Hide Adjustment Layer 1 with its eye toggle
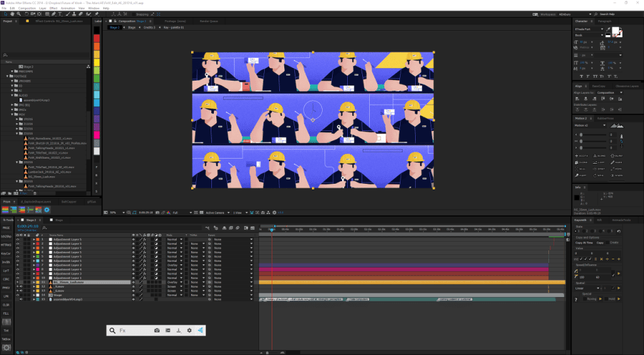This screenshot has width=644, height=355. (x=18, y=278)
